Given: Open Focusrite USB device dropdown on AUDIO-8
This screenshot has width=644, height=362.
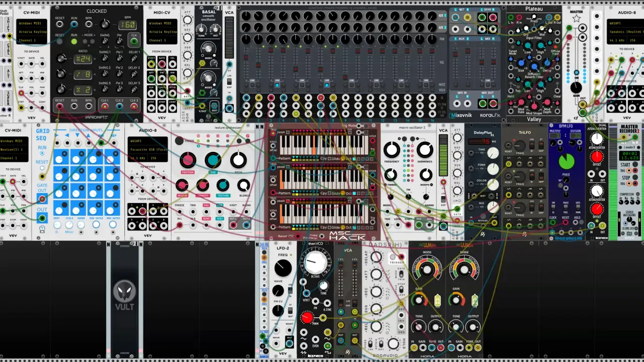Looking at the screenshot, I should 147,150.
